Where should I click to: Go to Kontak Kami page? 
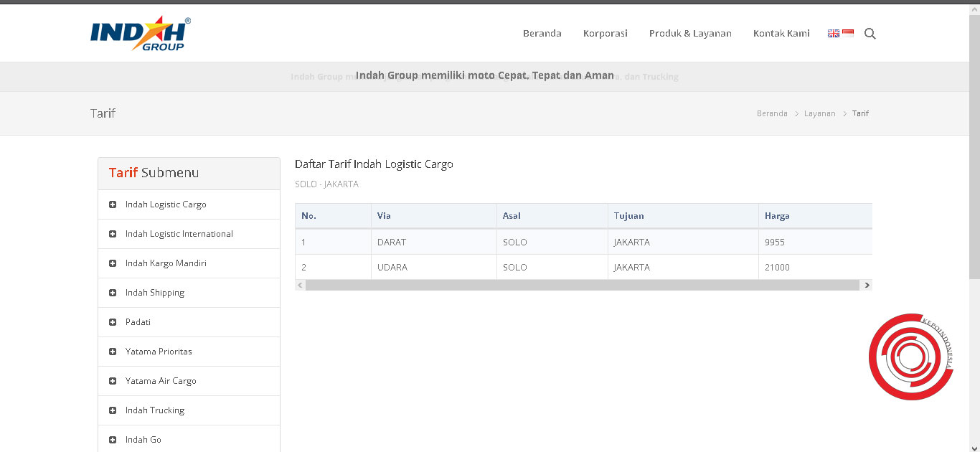tap(781, 34)
